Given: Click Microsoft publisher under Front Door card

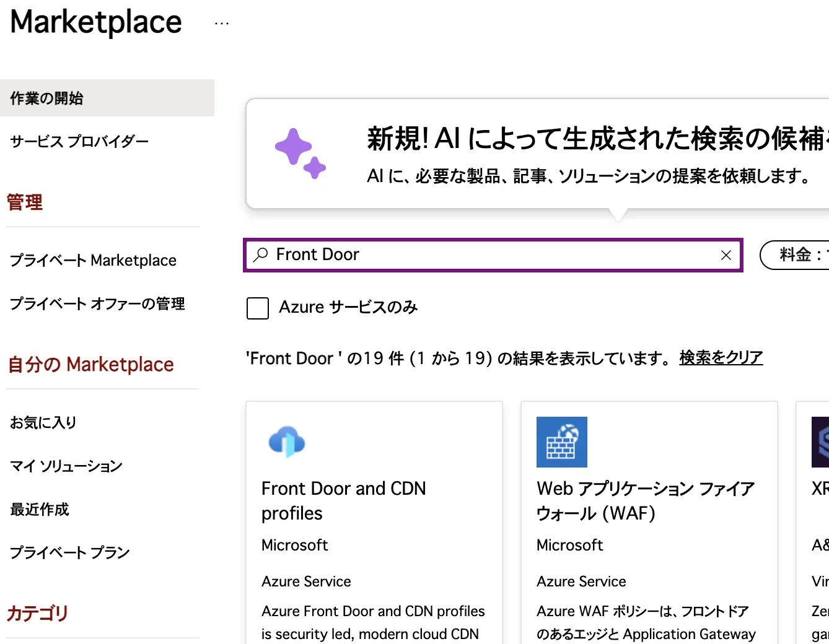Looking at the screenshot, I should (x=295, y=545).
